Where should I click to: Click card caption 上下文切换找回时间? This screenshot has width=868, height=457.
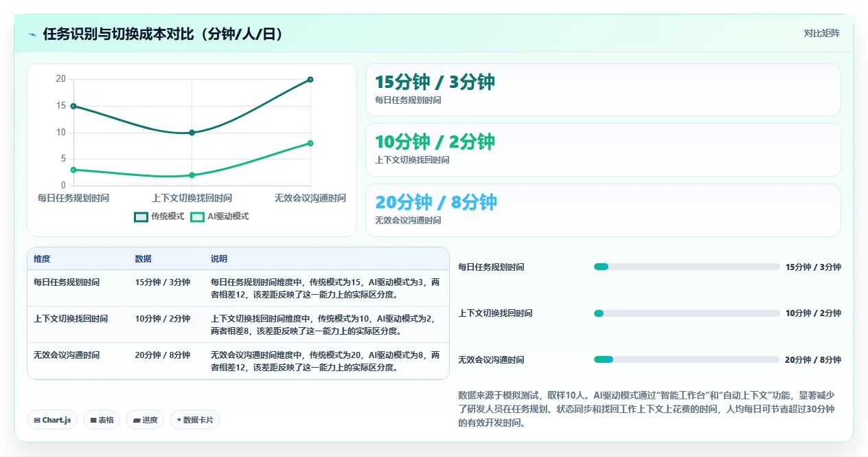coord(412,160)
